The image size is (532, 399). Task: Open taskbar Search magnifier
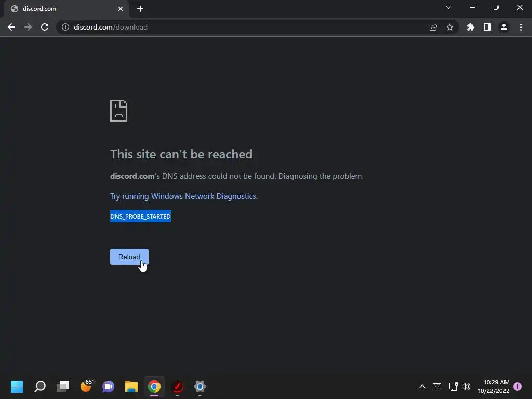coord(40,387)
